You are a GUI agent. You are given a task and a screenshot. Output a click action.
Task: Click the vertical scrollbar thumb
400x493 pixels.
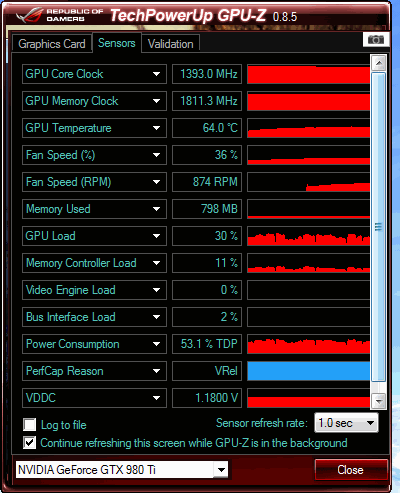[379, 227]
